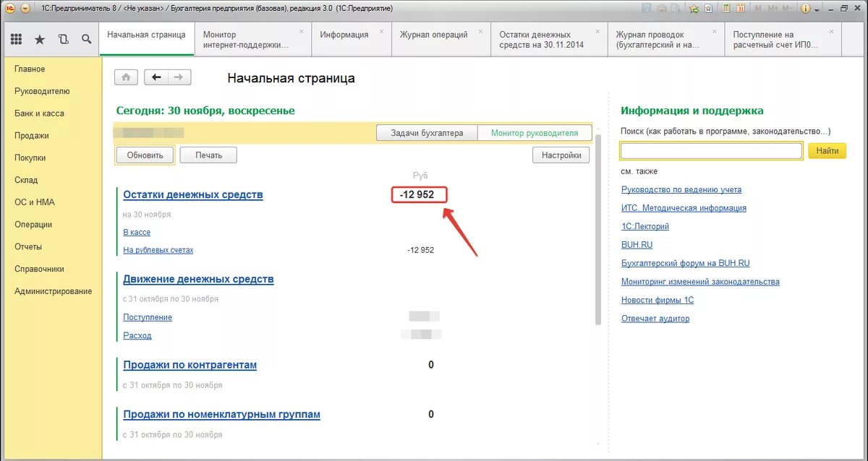This screenshot has height=461, width=868.
Task: Open ОС и НМА section
Action: (35, 202)
